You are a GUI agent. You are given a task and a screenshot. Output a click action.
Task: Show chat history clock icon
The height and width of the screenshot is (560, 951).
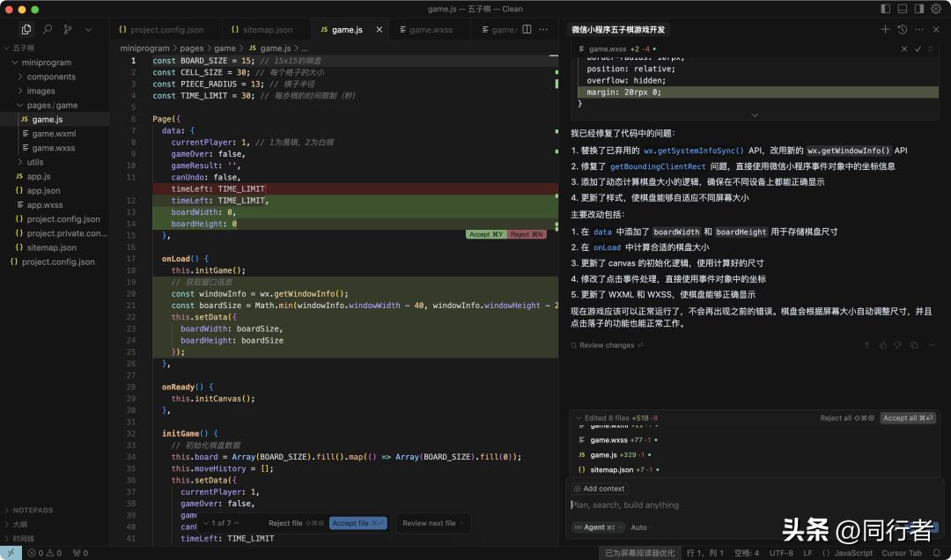tap(903, 29)
